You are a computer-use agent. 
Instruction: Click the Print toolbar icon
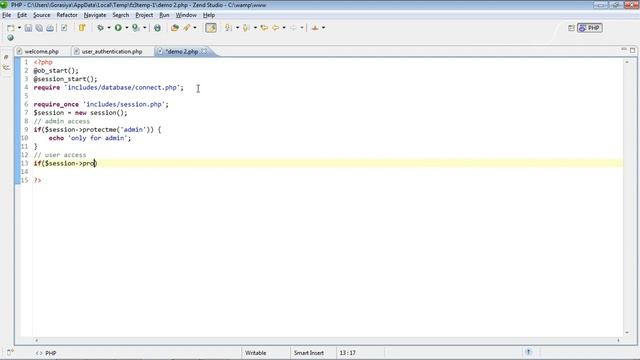point(50,28)
